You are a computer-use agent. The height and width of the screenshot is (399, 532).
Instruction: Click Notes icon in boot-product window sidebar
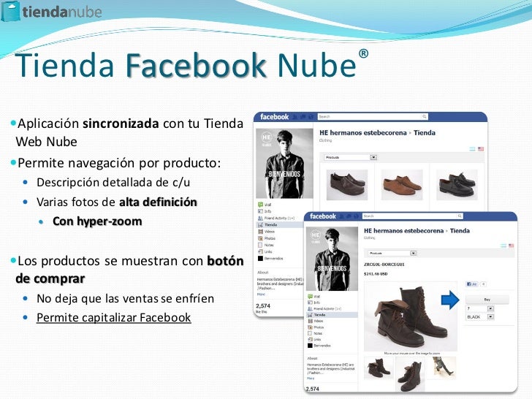[310, 333]
